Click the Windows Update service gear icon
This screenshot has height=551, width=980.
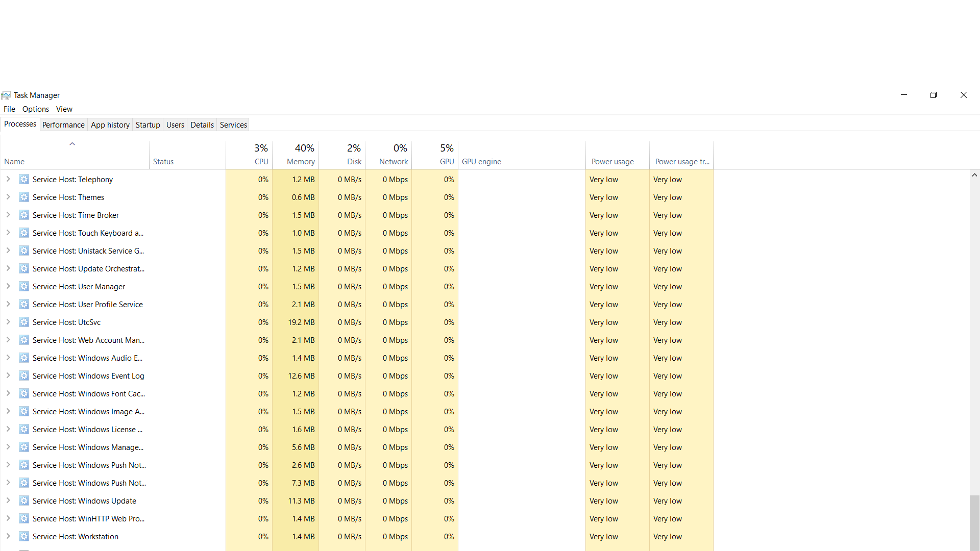24,501
